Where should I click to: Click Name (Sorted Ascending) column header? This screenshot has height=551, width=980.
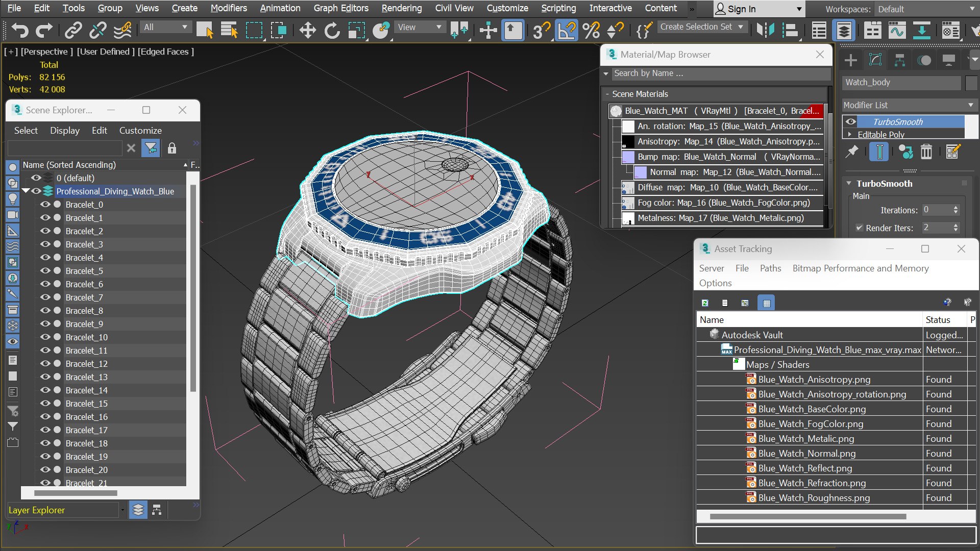tap(69, 165)
